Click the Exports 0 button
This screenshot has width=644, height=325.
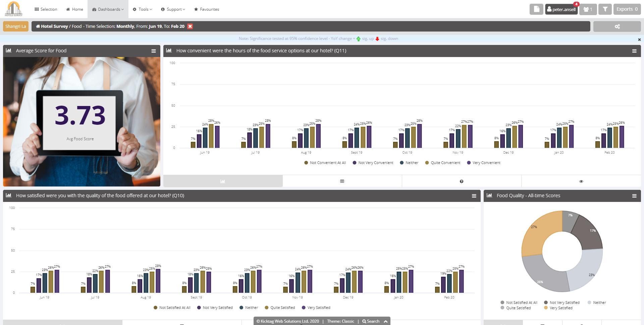coord(627,9)
